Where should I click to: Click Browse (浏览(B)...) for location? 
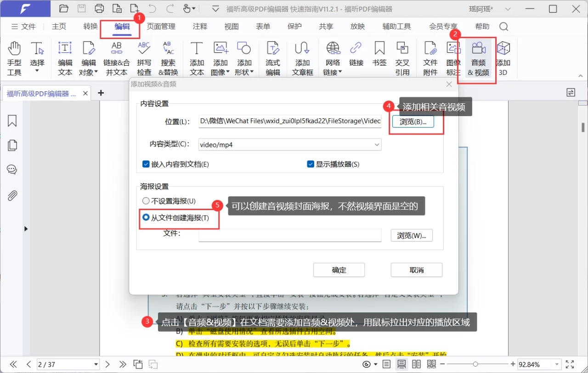[413, 122]
